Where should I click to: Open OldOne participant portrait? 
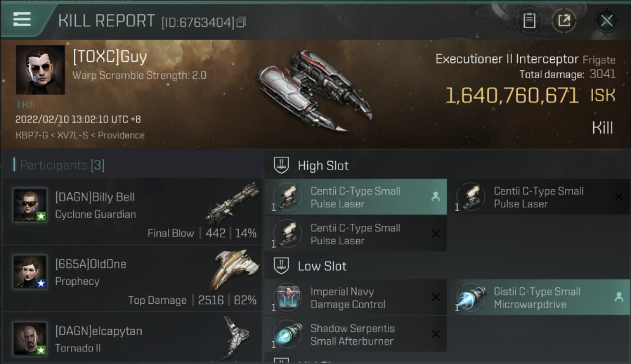(x=30, y=272)
